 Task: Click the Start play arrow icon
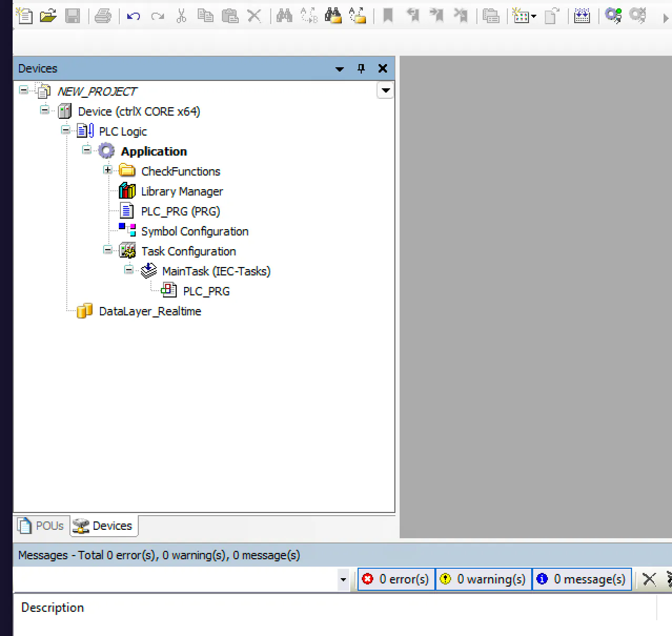coord(666,18)
